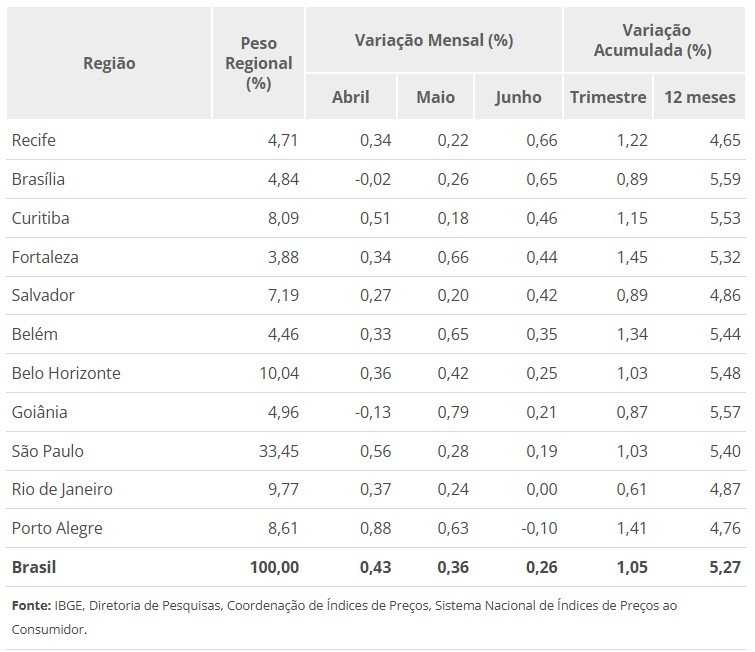Click the Curitiba region name
The image size is (755, 652).
(x=40, y=218)
